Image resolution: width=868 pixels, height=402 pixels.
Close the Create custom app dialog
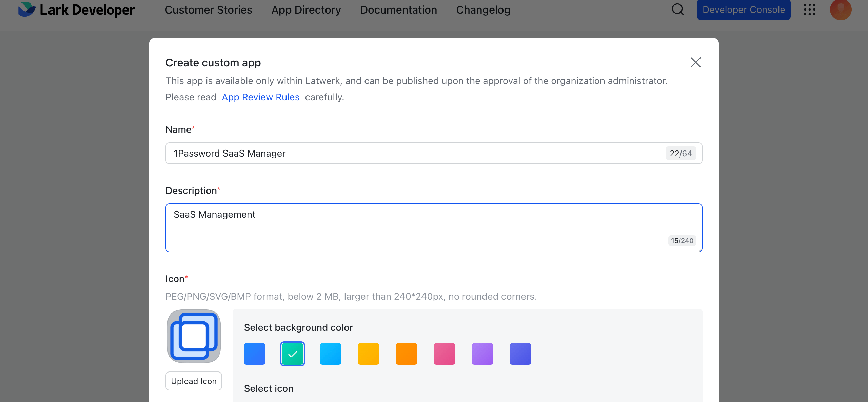pyautogui.click(x=695, y=62)
